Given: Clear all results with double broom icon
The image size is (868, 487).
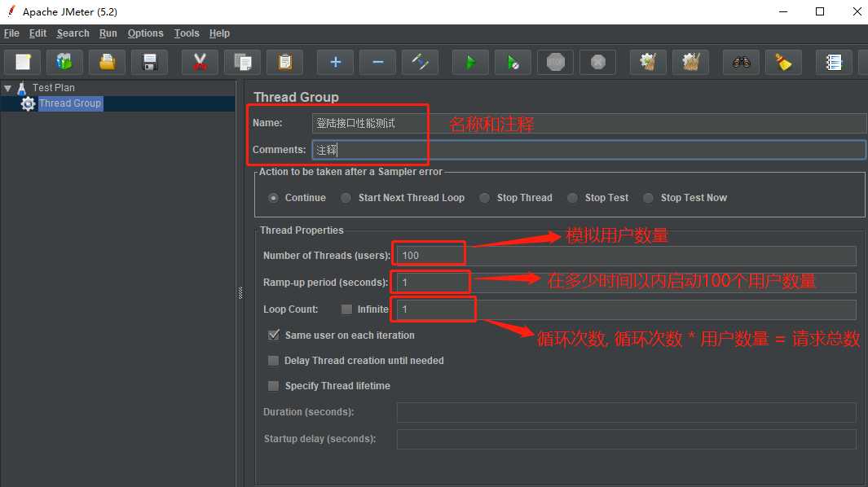Looking at the screenshot, I should pyautogui.click(x=690, y=62).
